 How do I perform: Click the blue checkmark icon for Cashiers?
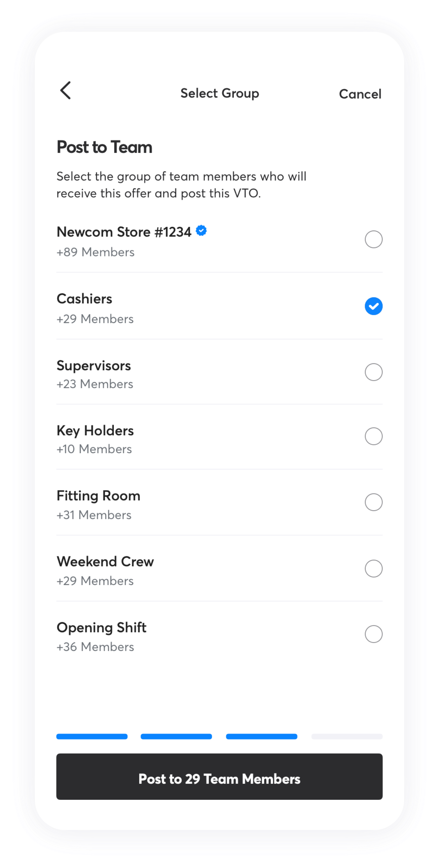pos(374,306)
